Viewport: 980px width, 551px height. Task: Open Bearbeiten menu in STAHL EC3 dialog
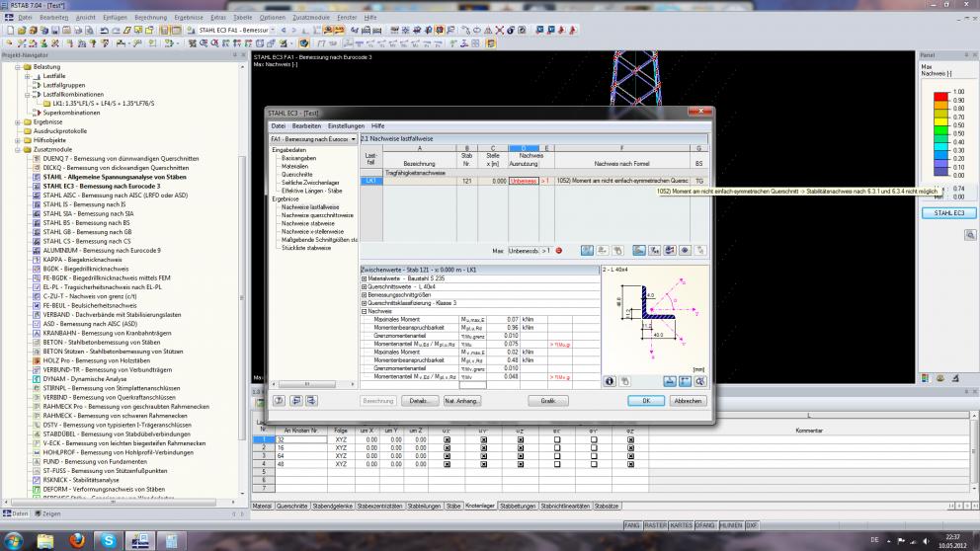pos(306,126)
